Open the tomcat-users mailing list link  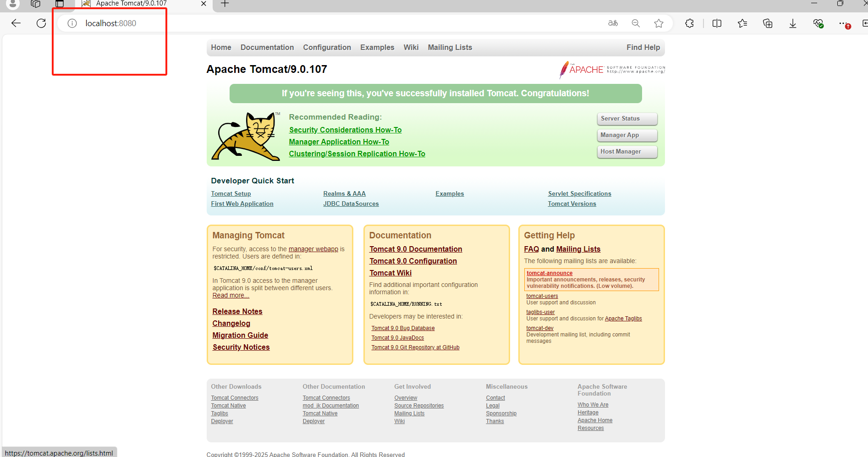tap(542, 296)
